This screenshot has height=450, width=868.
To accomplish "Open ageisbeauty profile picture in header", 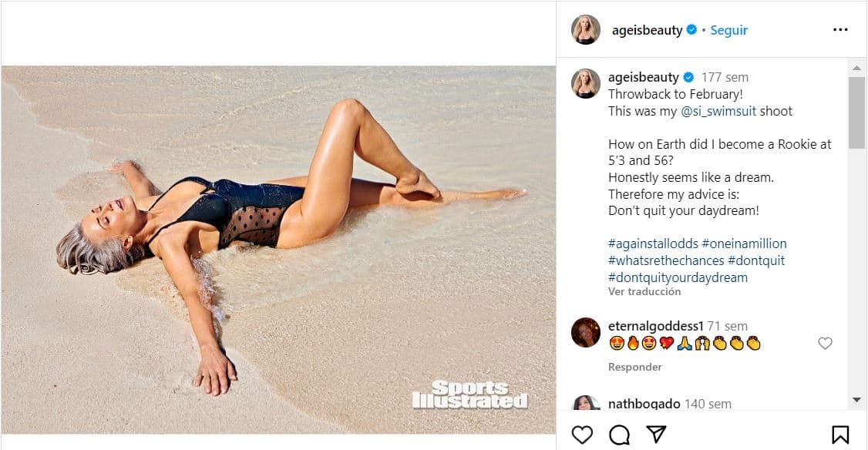I will [x=586, y=30].
